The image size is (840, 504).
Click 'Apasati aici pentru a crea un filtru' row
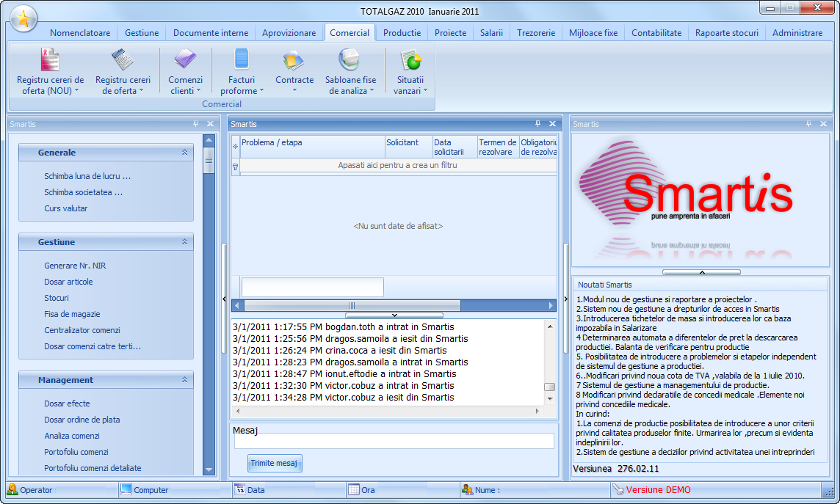398,165
